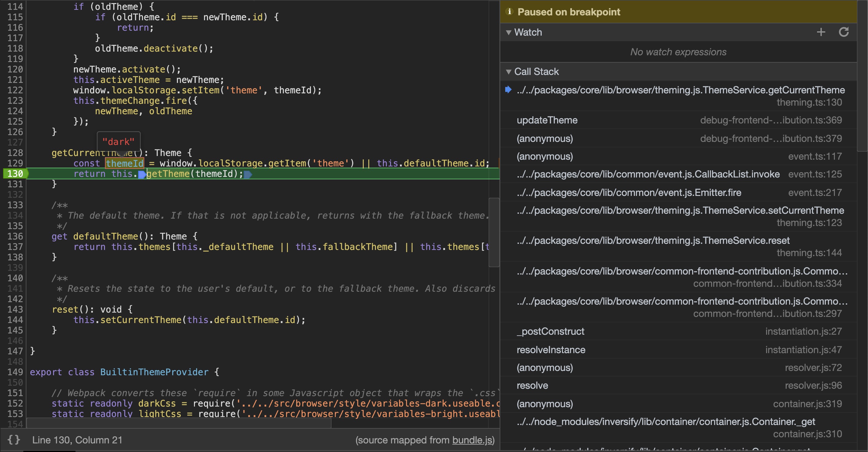The image size is (868, 452).
Task: Collapse the Call Stack section
Action: point(509,72)
